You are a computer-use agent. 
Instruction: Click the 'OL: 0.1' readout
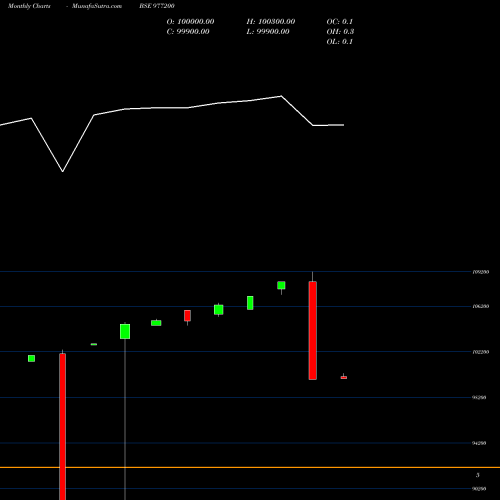click(x=340, y=42)
